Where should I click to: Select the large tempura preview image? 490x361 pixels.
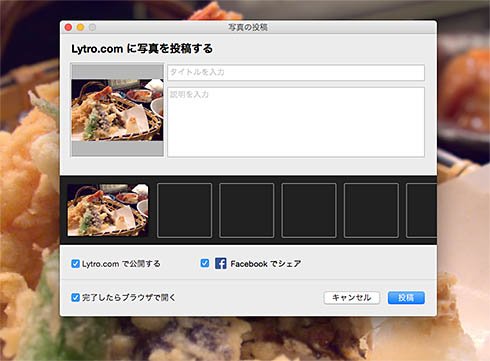117,110
